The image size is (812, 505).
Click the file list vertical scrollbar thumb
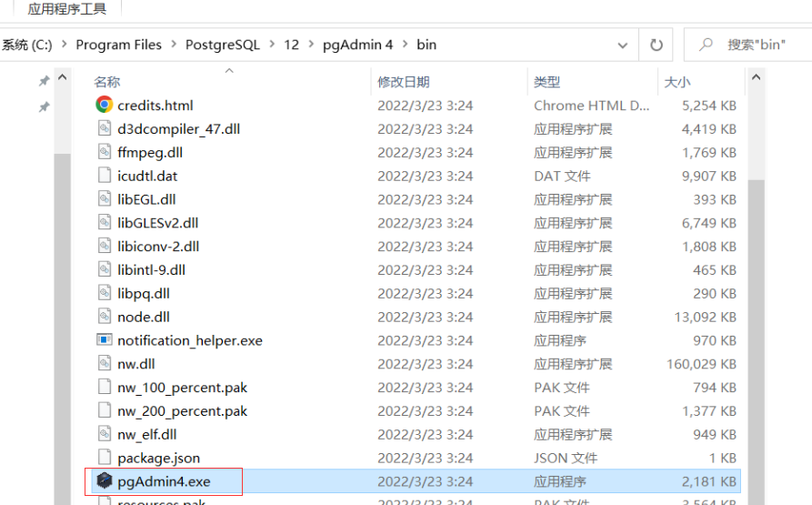click(x=756, y=342)
